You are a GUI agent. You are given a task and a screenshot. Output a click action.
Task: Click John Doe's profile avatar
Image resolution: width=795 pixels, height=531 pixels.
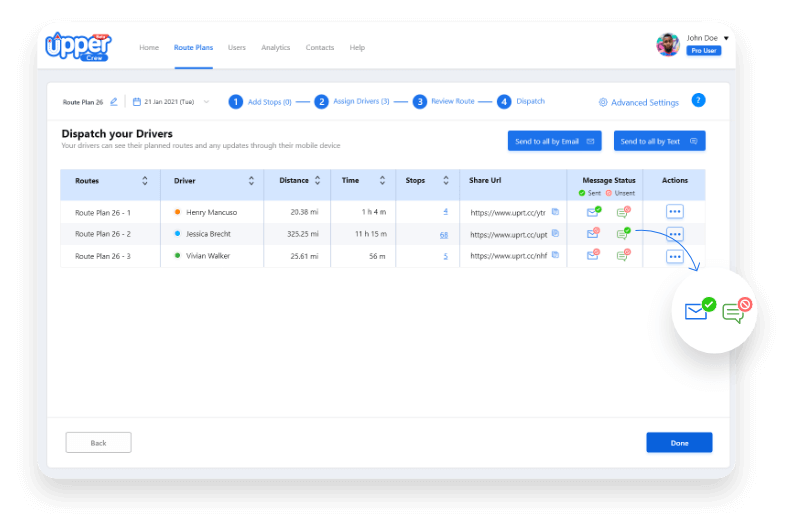tap(668, 45)
